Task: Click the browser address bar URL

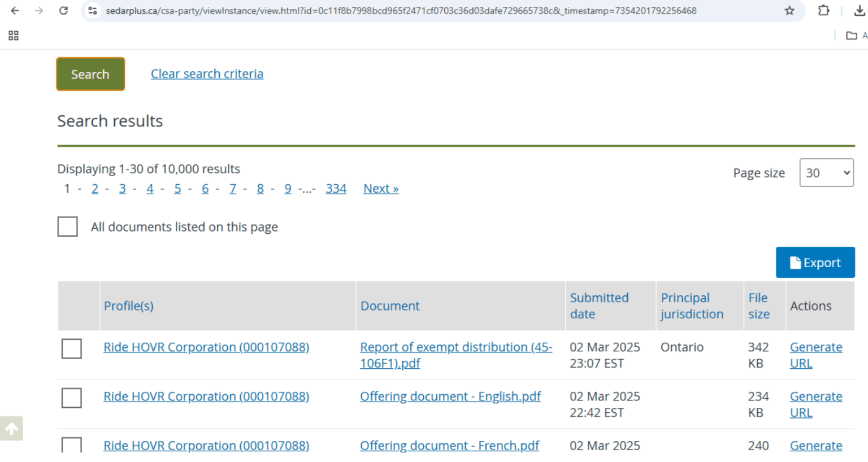Action: point(401,11)
